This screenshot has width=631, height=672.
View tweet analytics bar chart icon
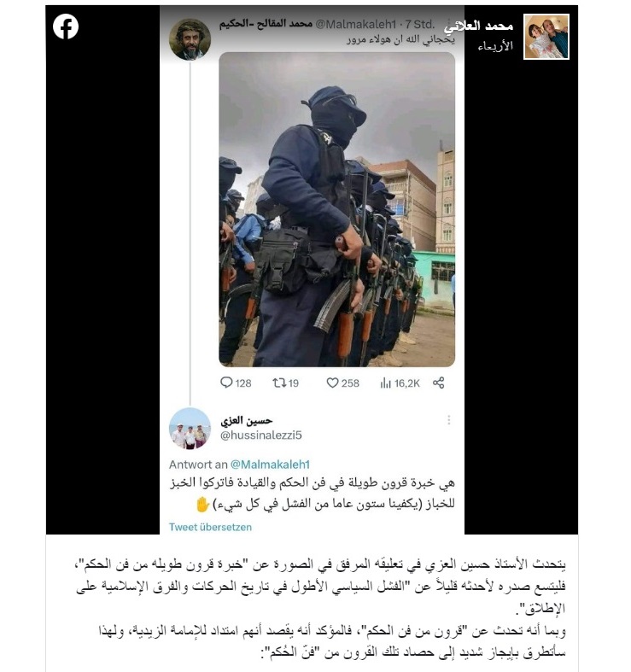pyautogui.click(x=385, y=383)
